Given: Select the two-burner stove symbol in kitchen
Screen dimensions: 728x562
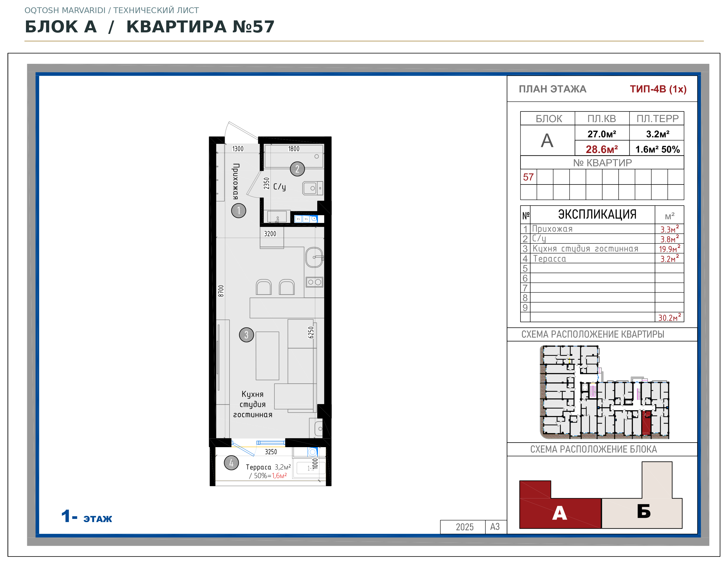Looking at the screenshot, I should coord(315,282).
